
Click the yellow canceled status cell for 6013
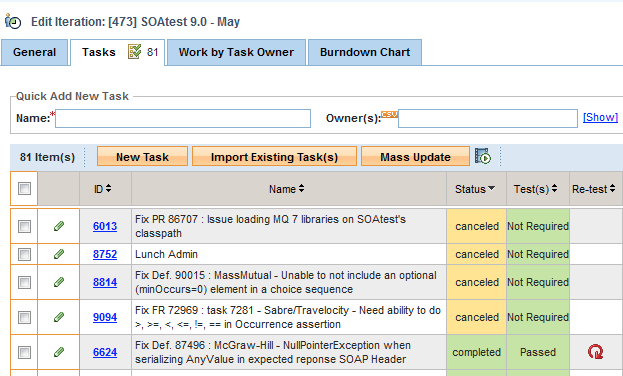[476, 226]
